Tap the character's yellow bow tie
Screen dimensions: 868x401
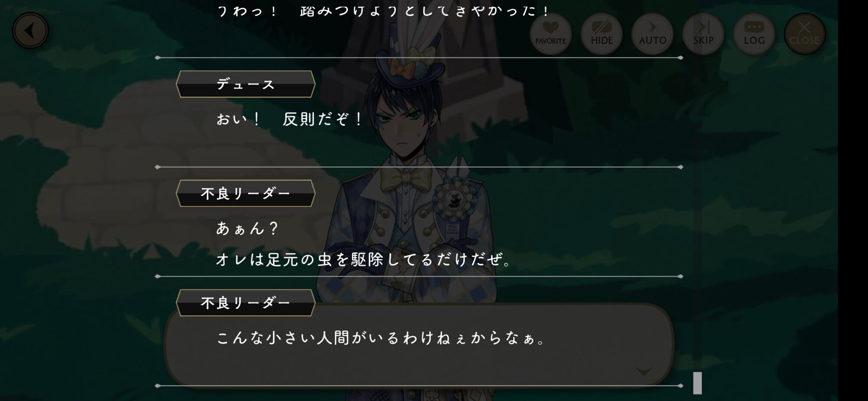pos(406,177)
